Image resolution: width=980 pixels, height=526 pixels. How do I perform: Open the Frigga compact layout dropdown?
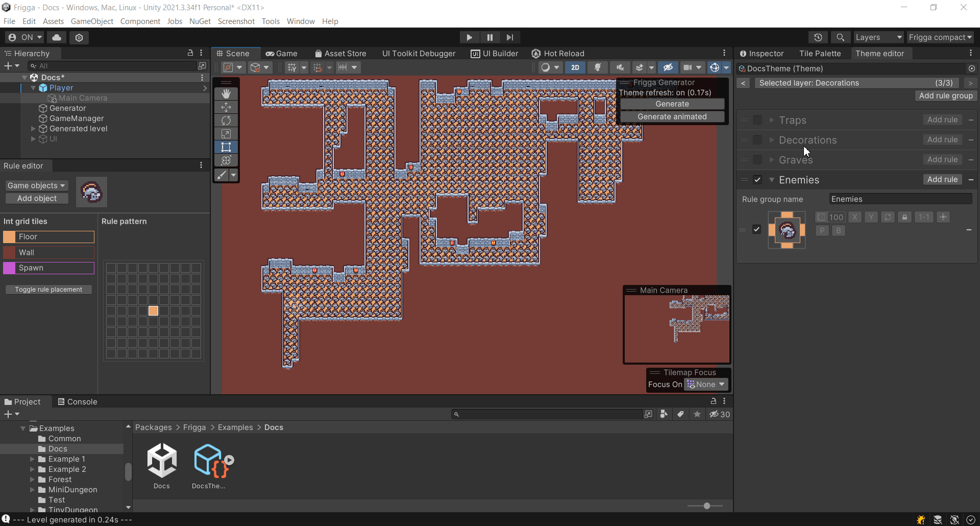pyautogui.click(x=941, y=37)
